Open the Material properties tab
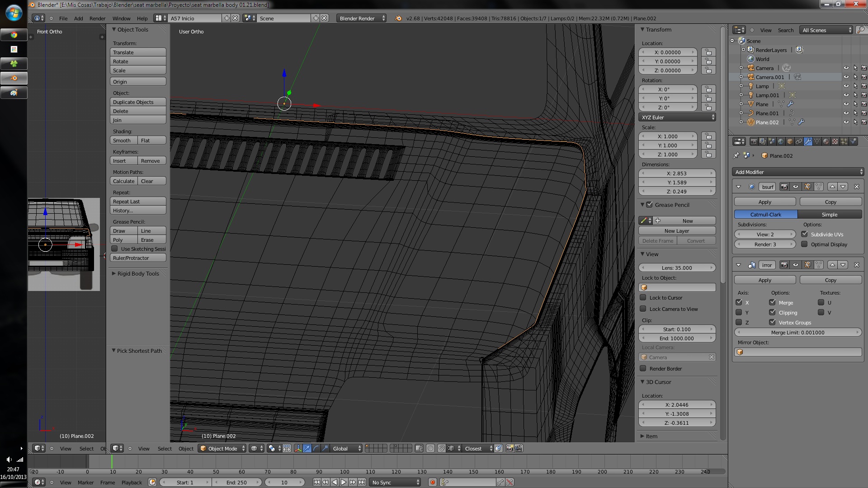The width and height of the screenshot is (868, 488). pyautogui.click(x=826, y=141)
